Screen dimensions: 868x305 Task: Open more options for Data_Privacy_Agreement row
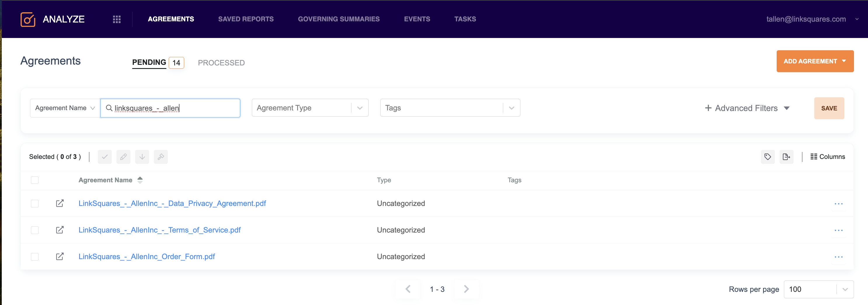[838, 204]
